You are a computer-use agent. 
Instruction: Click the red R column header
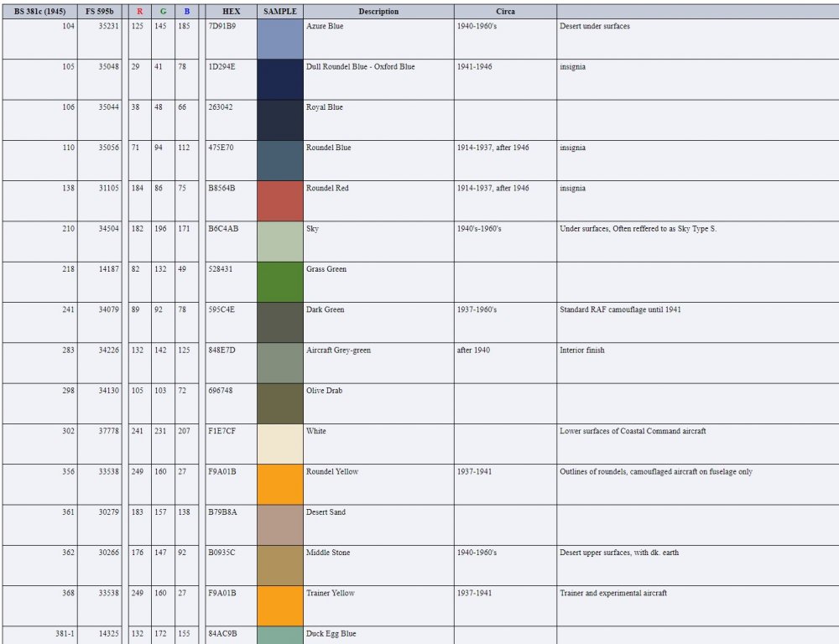click(139, 12)
